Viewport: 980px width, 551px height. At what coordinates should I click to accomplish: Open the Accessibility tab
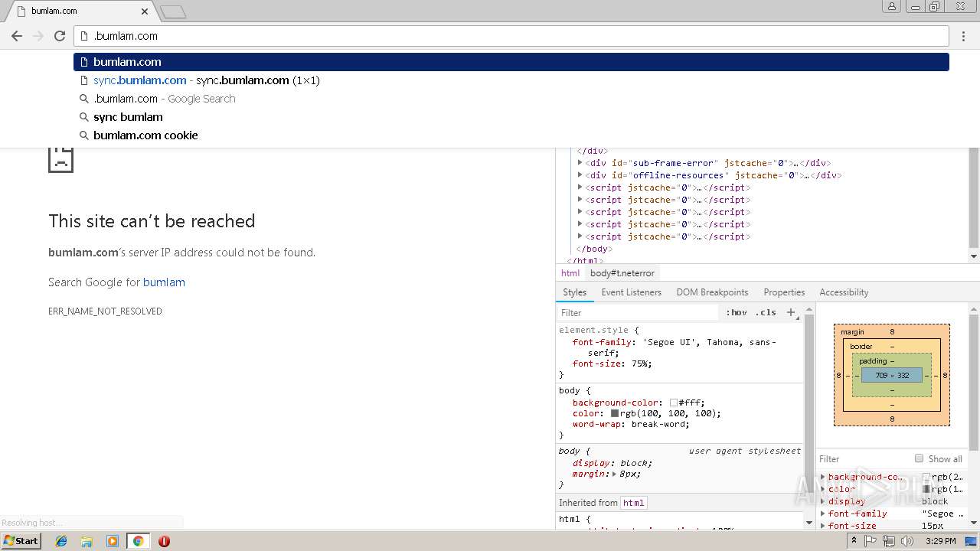(844, 292)
